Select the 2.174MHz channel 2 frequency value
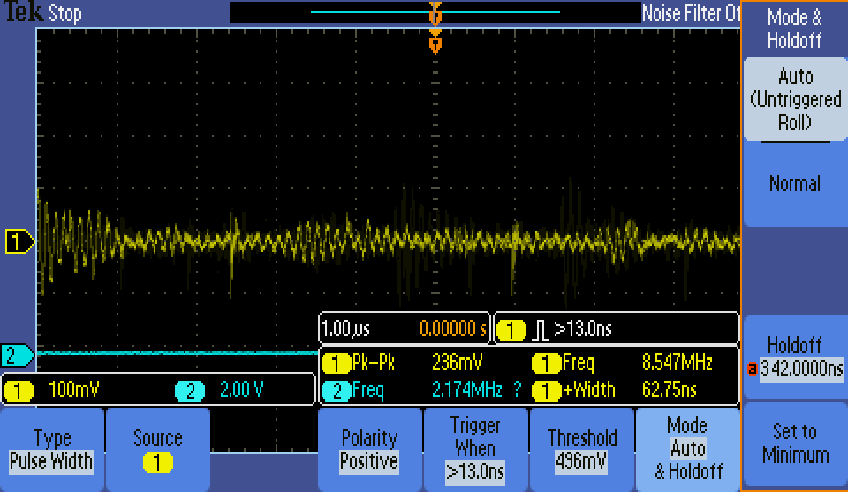Viewport: 849px width, 494px height. [x=467, y=389]
